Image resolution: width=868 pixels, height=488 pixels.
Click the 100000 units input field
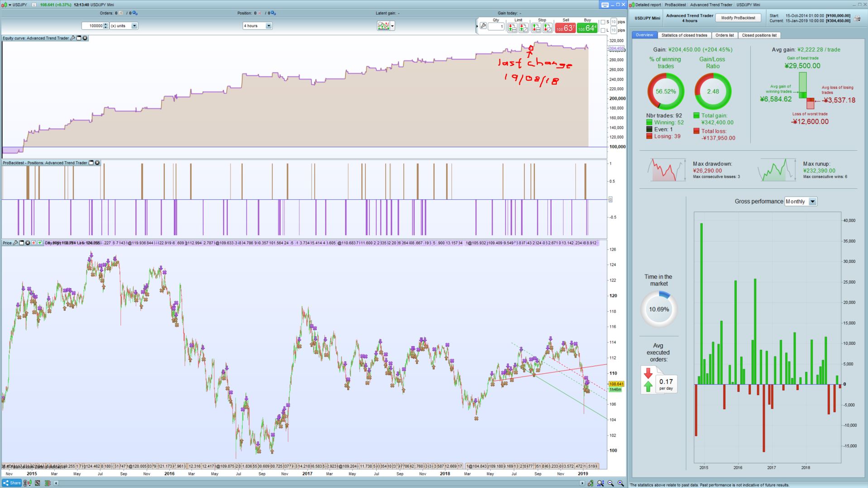tap(93, 26)
